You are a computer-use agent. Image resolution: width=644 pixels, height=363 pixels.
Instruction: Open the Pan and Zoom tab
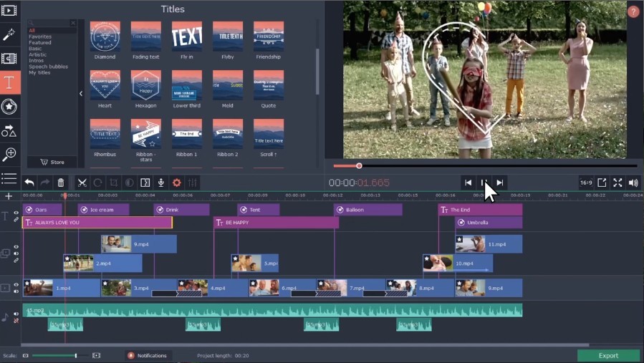(9, 155)
